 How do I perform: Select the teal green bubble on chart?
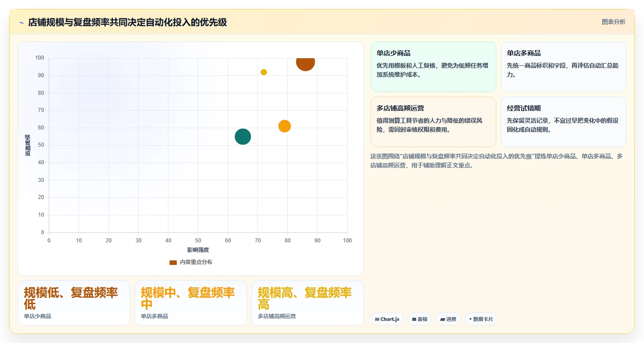pyautogui.click(x=243, y=137)
